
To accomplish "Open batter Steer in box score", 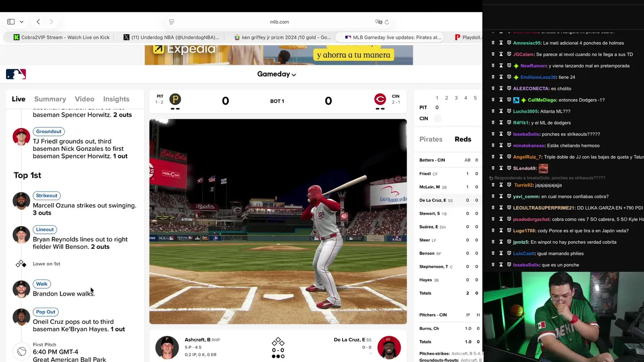I will pos(425,240).
